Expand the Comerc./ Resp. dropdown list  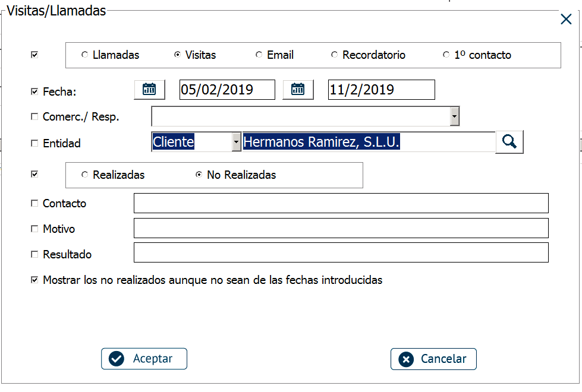[x=454, y=116]
